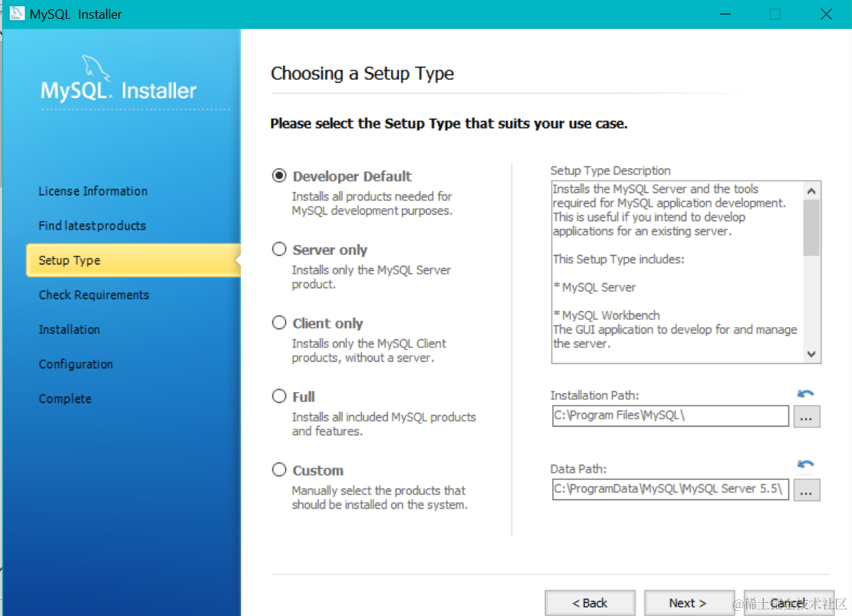Viewport: 852px width, 616px height.
Task: Click 'Manually select the products' description
Action: 379,498
